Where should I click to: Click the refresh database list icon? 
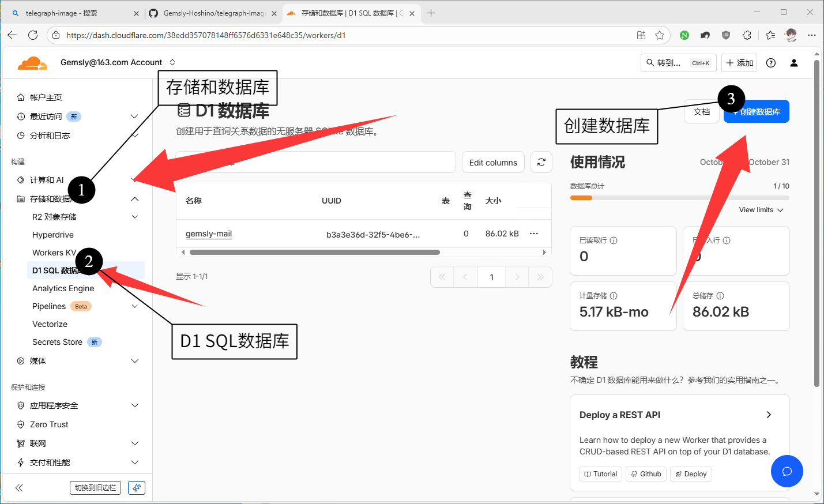(x=541, y=163)
